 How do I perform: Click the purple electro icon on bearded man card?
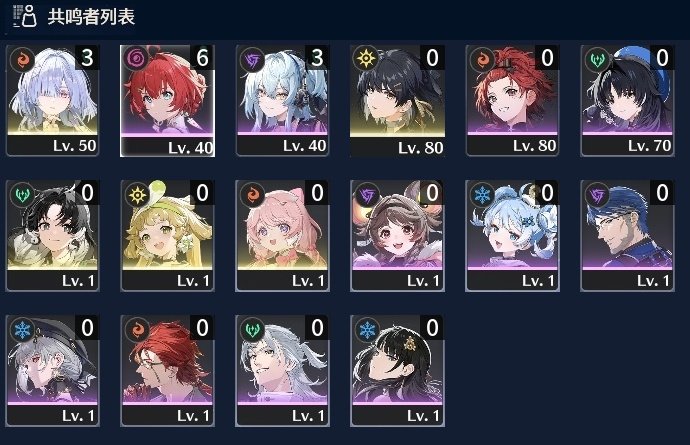coord(597,194)
